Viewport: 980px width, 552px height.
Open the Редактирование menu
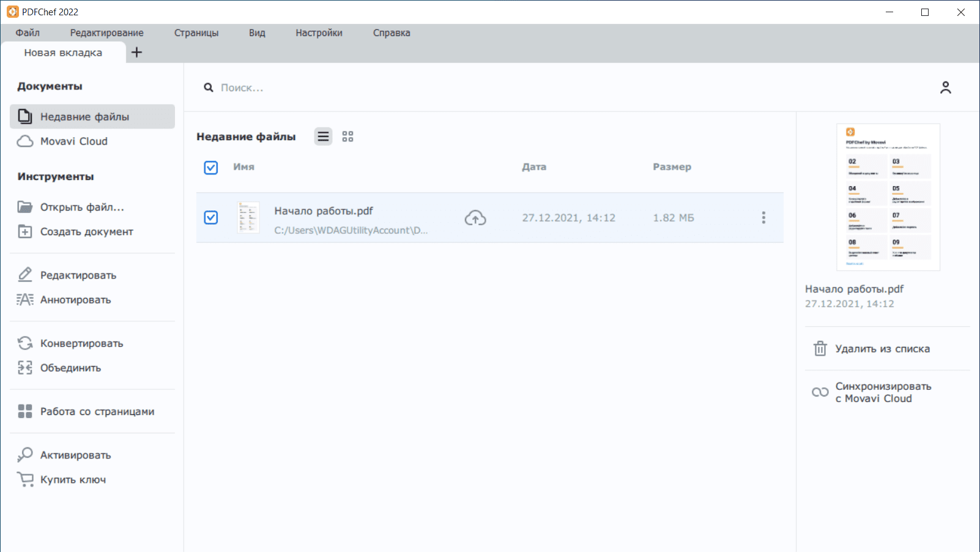107,33
